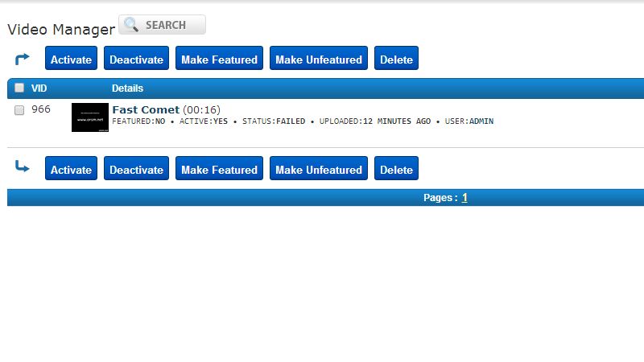Open the Fast Comet title link
Screen dimensions: 644x362
point(146,109)
